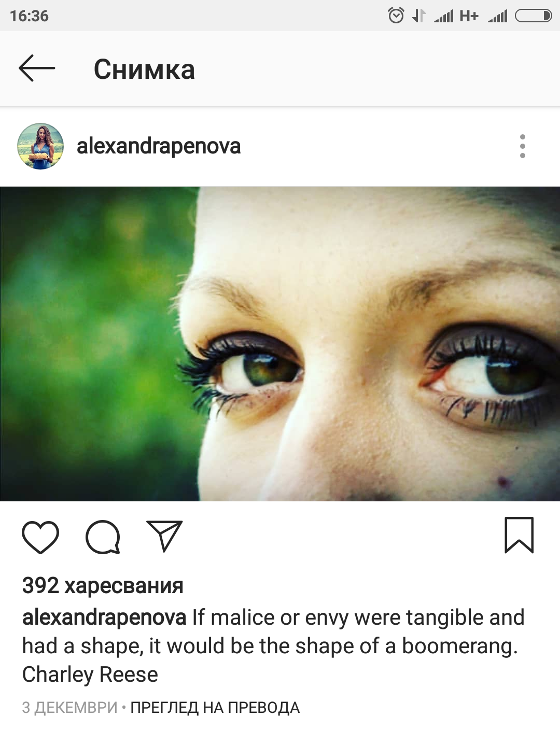
Task: Tap the H+ network indicator
Action: pos(469,16)
